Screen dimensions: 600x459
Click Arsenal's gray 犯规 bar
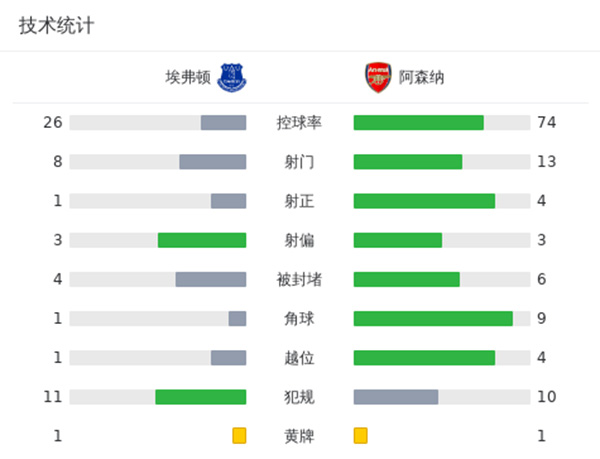[396, 397]
